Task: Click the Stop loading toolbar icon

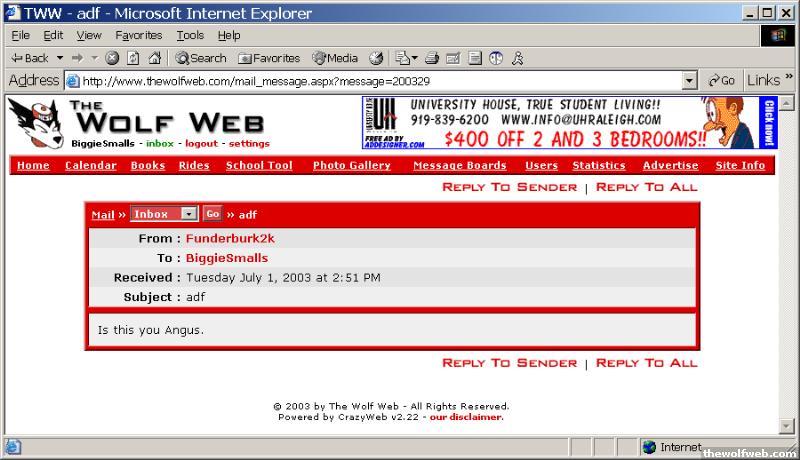Action: (112, 58)
